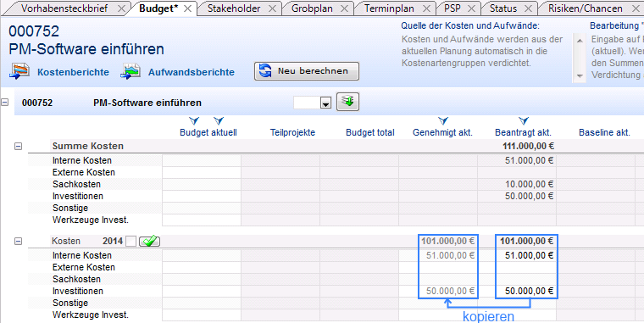Click Budget aktuell field for Interne Kosten in Summe
The image size is (644, 323).
pos(202,160)
